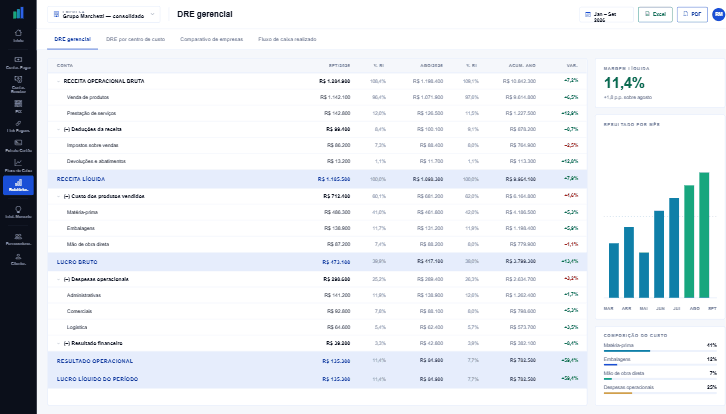
Task: Select the LUCRO LÍQUIDO DO PERÍODO row
Action: click(x=317, y=379)
